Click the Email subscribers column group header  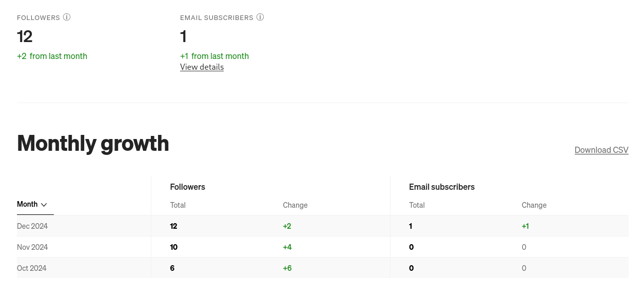[x=442, y=187]
